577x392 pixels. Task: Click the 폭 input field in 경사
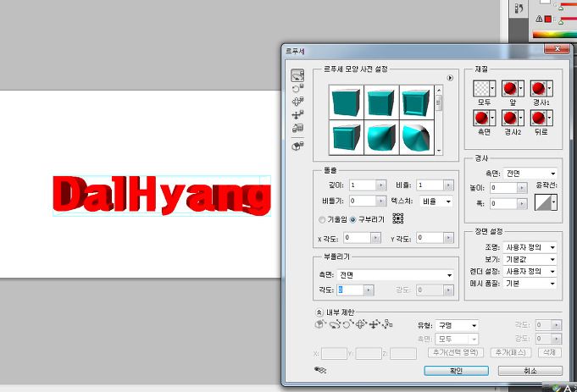pos(503,203)
